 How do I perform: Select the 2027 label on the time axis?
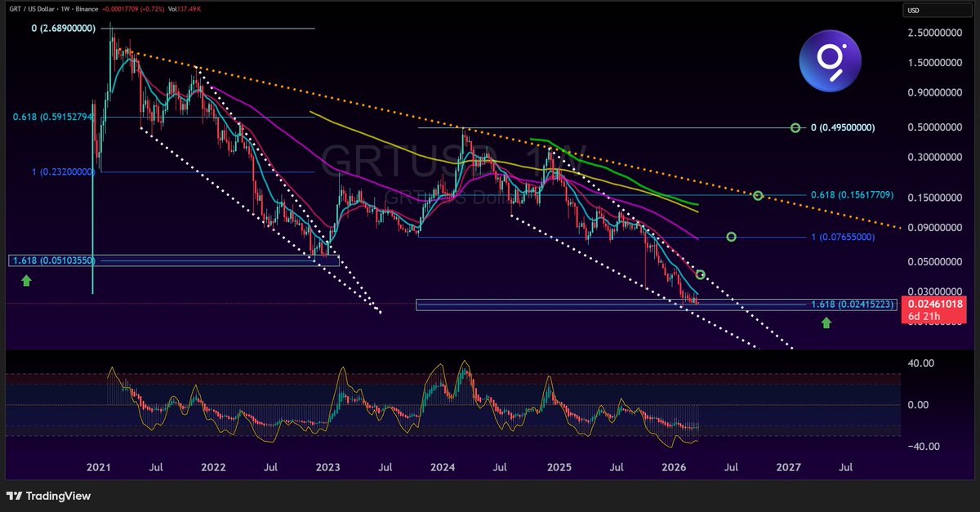(786, 467)
